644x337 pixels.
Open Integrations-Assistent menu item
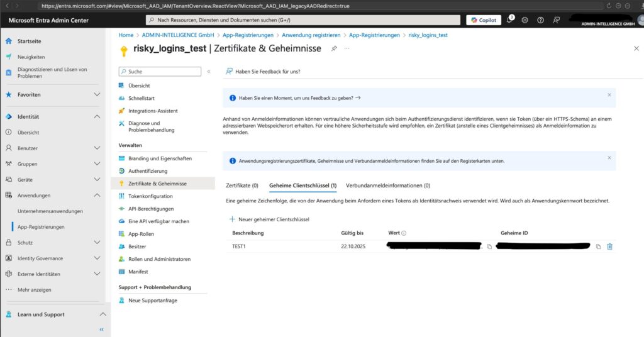coord(153,111)
